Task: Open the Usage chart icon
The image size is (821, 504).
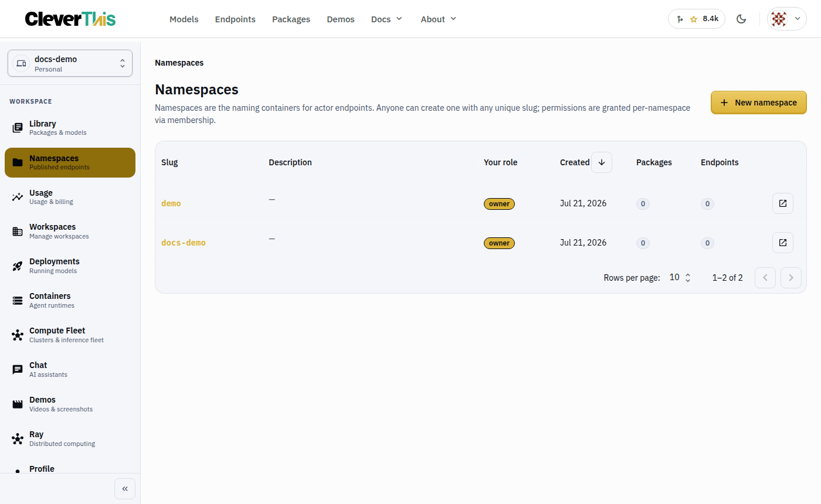Action: pyautogui.click(x=18, y=197)
